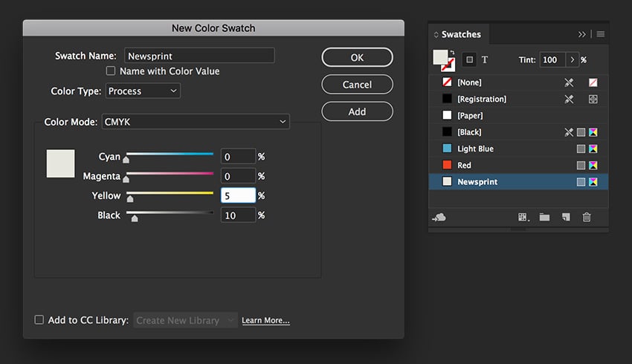Click the Yellow percentage field
This screenshot has height=364, width=632.
238,195
